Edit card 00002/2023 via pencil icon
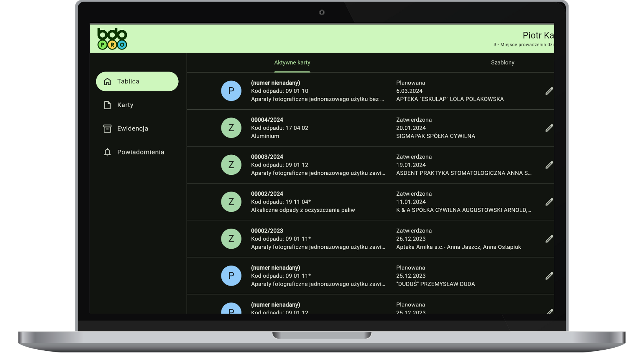644x363 pixels. pyautogui.click(x=549, y=239)
